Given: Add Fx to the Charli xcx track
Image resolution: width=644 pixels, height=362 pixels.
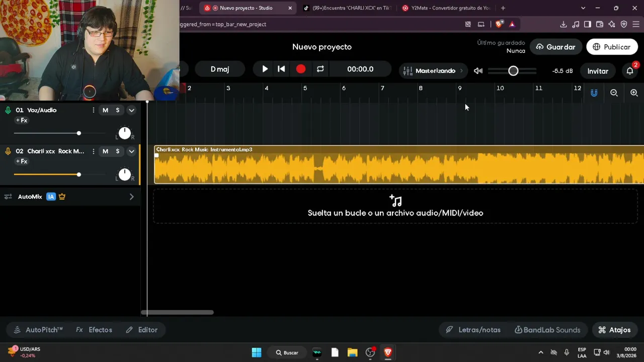Looking at the screenshot, I should point(22,161).
